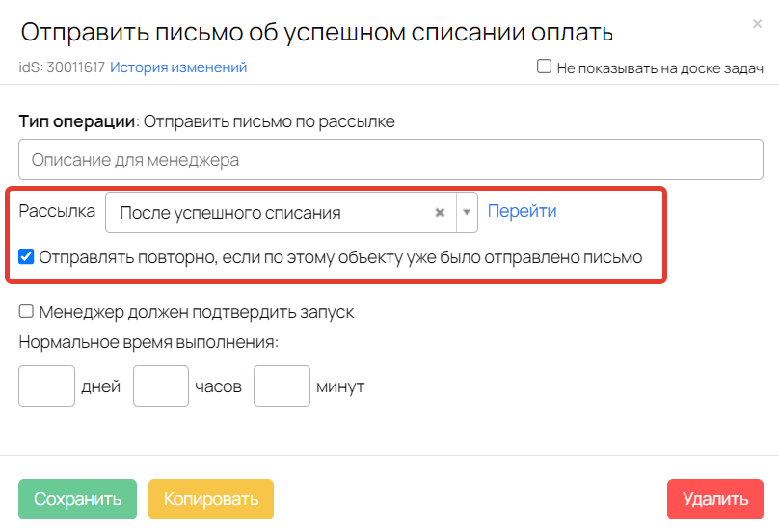Image resolution: width=779 pixels, height=532 pixels.
Task: Tick the Не показывать на доске задач checkbox
Action: (544, 66)
